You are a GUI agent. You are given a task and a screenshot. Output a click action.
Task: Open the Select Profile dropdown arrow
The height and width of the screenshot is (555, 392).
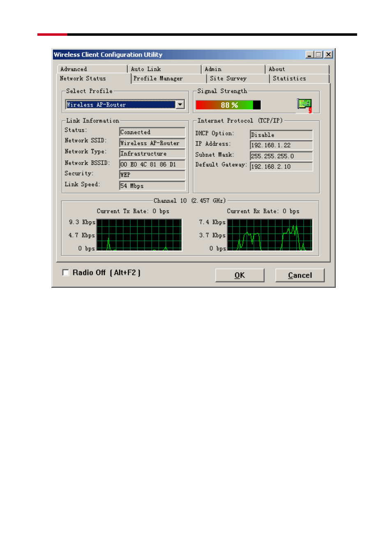[180, 105]
